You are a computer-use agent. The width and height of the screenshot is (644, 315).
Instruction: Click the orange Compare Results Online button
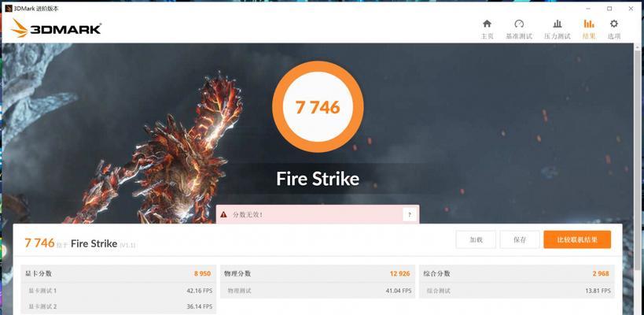(x=577, y=239)
